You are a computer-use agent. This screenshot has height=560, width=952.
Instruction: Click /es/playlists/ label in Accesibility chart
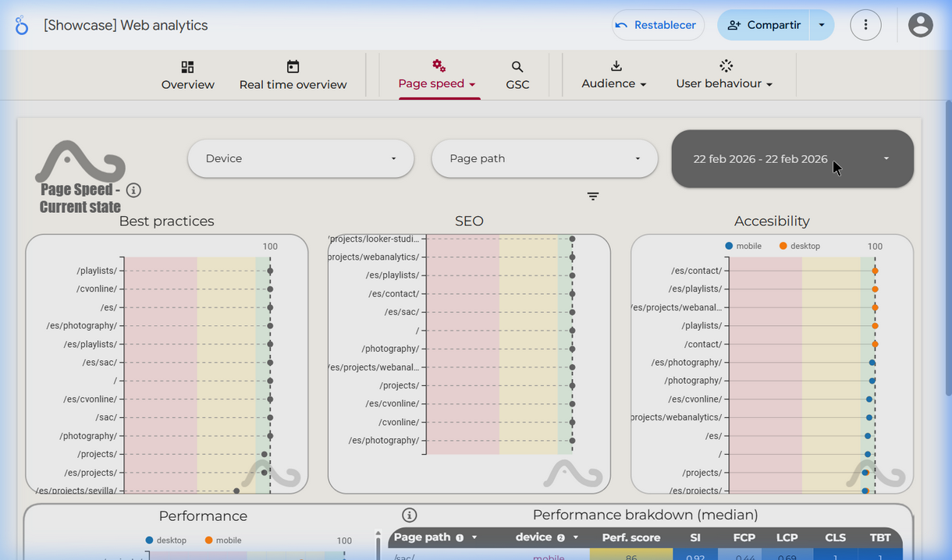click(x=696, y=289)
